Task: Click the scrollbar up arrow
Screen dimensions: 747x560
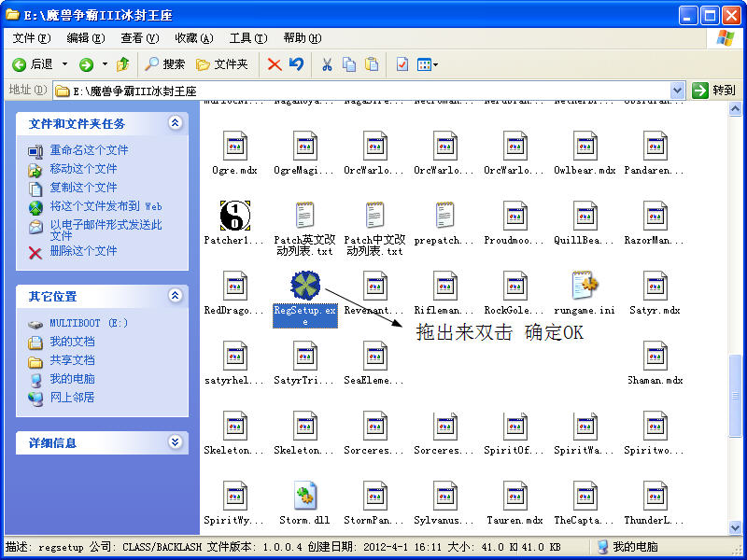Action: coord(736,109)
